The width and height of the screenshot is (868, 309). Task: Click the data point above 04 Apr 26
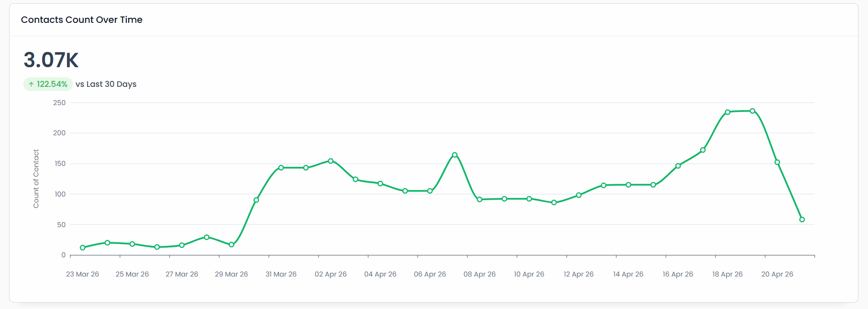click(x=380, y=183)
